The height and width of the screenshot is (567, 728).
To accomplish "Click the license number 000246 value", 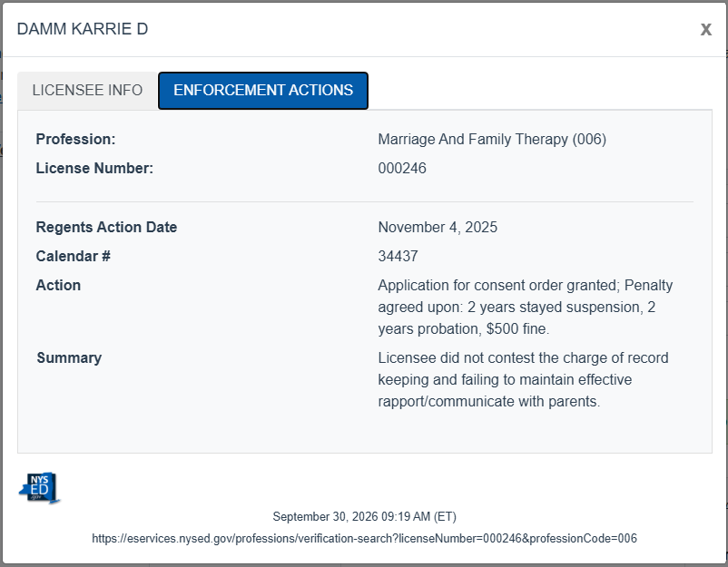I will pos(402,168).
